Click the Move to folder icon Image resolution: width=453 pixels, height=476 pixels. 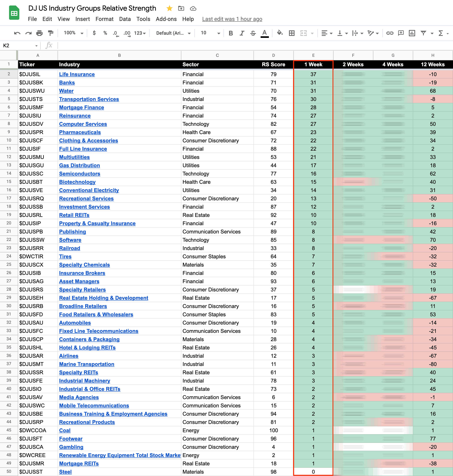point(181,8)
